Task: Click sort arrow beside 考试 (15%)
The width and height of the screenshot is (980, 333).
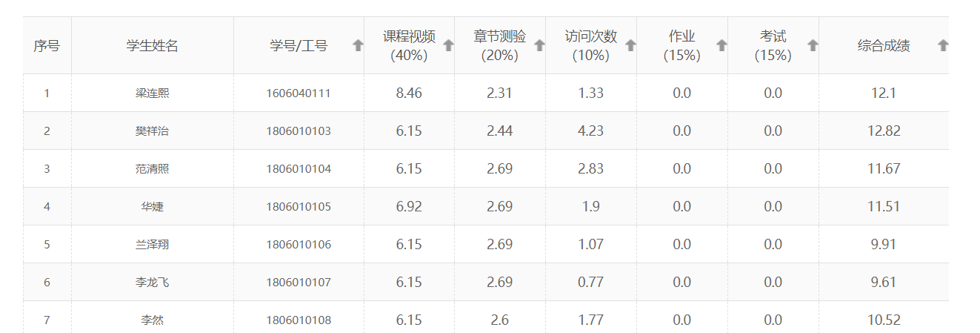Action: [813, 45]
